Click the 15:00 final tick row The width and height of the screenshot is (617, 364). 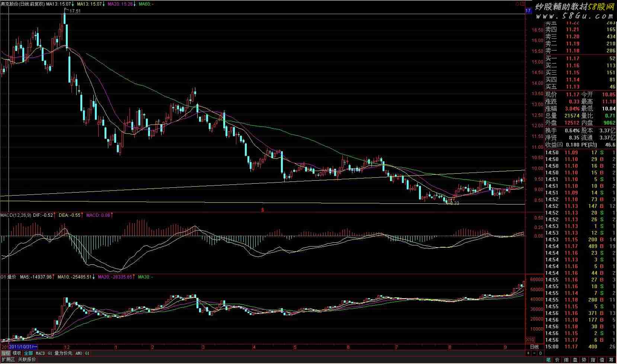click(x=580, y=347)
